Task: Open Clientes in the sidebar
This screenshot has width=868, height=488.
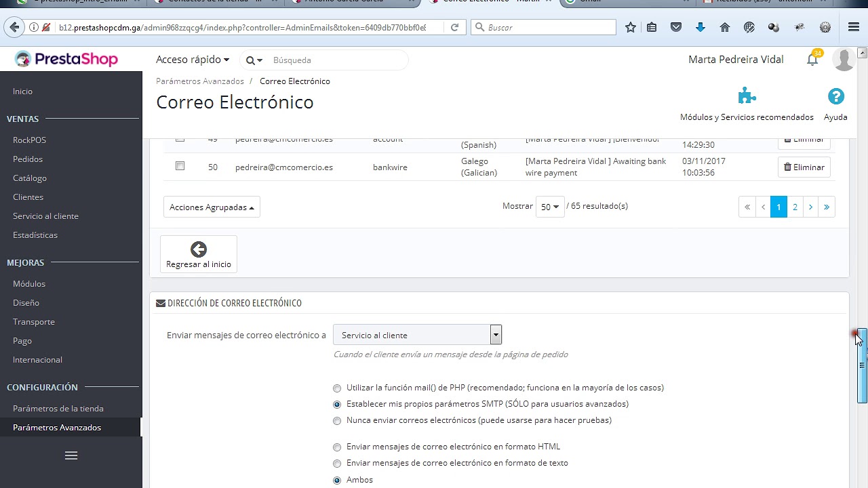Action: click(x=28, y=197)
